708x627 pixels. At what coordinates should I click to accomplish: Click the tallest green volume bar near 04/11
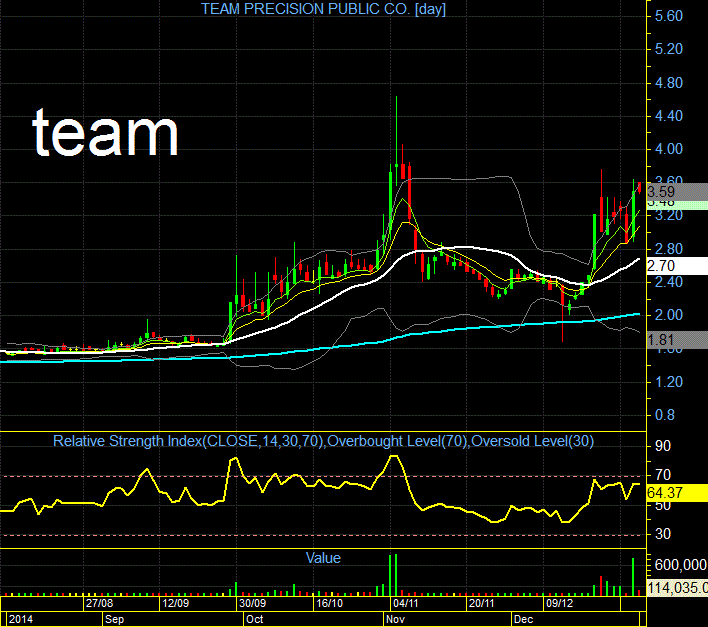(396, 575)
